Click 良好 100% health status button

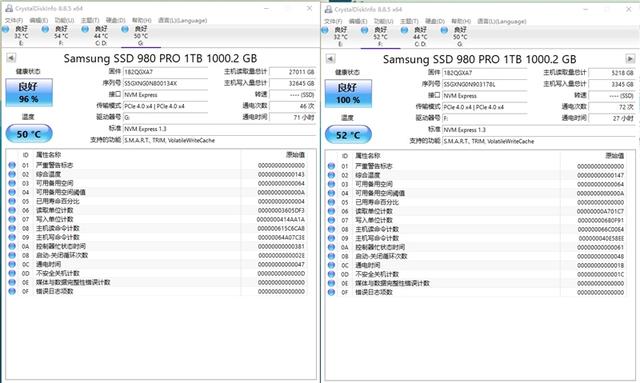(x=348, y=94)
